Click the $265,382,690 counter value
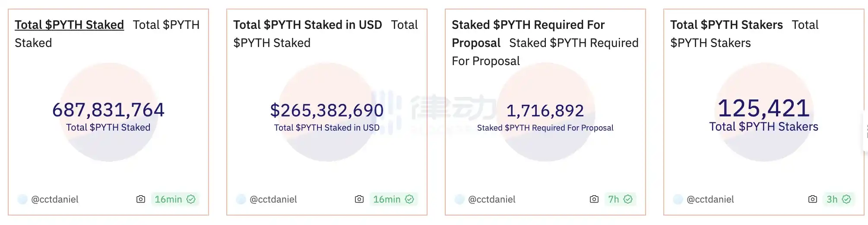Screen dimensions: 868x225 (x=327, y=110)
